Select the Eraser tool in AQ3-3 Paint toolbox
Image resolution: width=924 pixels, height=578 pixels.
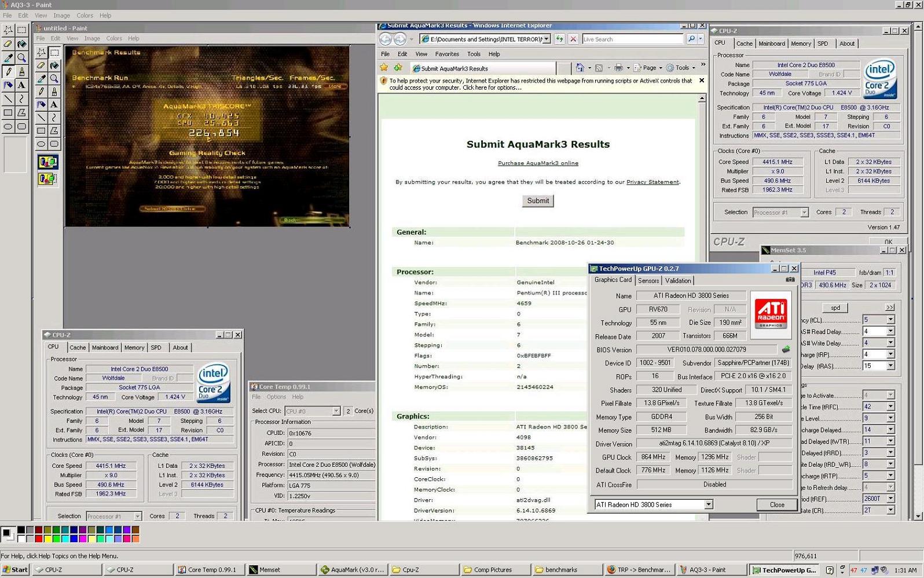click(8, 43)
